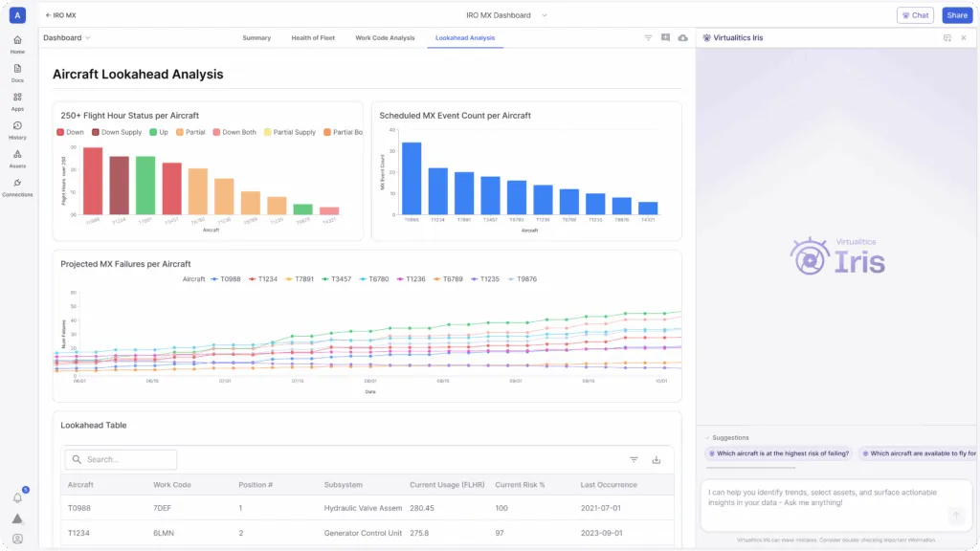Click the dashboard cloud download icon
This screenshot has height=551, width=980.
(682, 38)
